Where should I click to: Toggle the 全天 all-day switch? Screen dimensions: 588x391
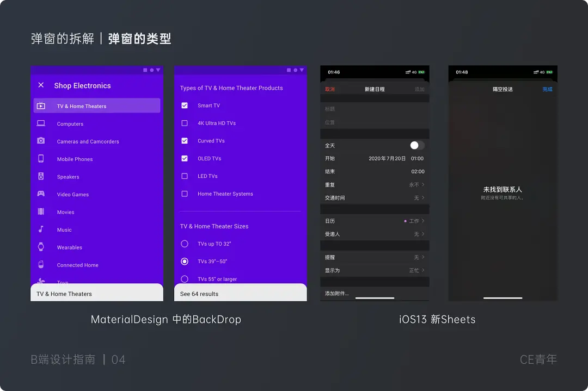pos(416,145)
